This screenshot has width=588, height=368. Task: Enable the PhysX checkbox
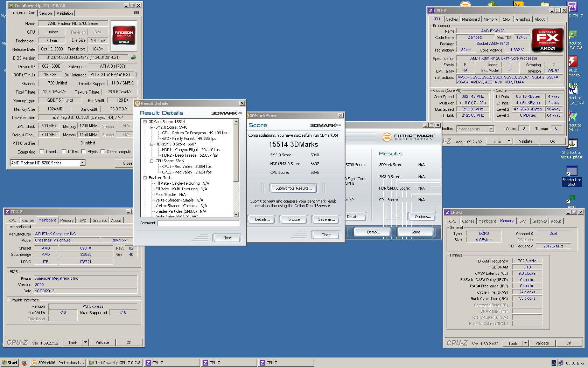83,152
